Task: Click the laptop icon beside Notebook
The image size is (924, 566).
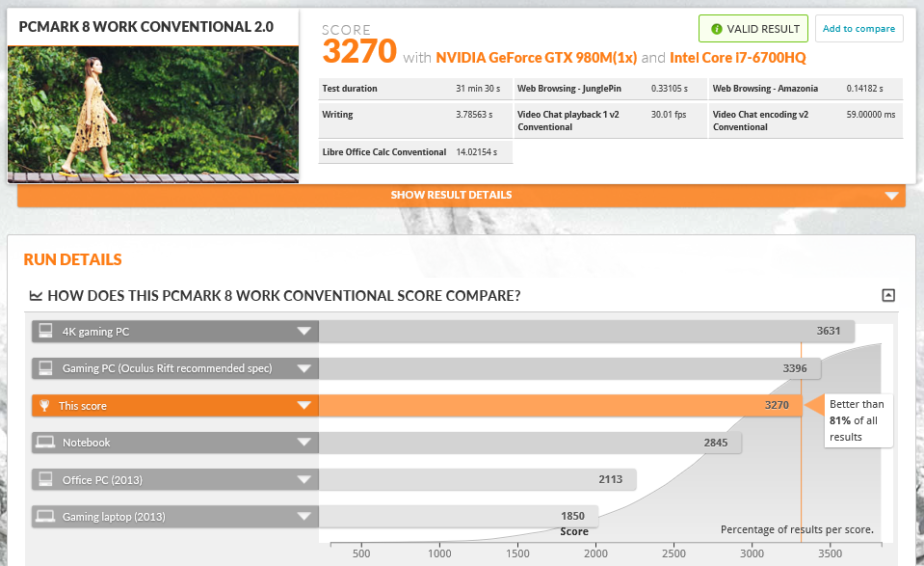Action: click(45, 442)
